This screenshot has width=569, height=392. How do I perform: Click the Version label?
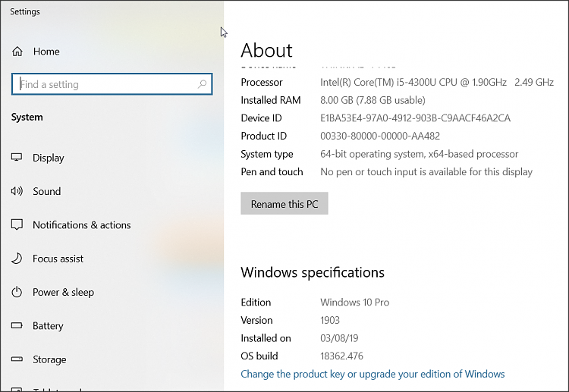pyautogui.click(x=256, y=320)
